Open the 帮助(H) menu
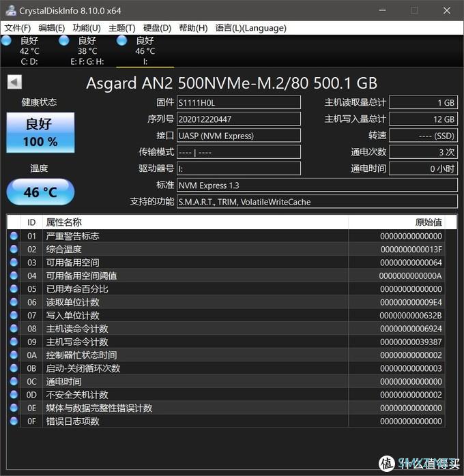 pos(193,28)
